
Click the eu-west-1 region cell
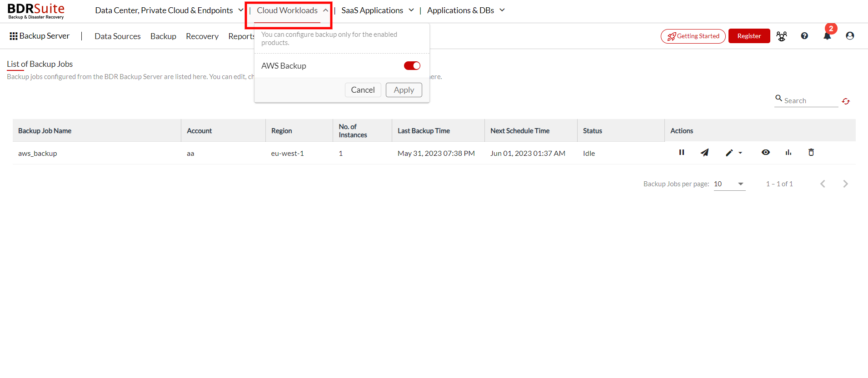(x=288, y=154)
